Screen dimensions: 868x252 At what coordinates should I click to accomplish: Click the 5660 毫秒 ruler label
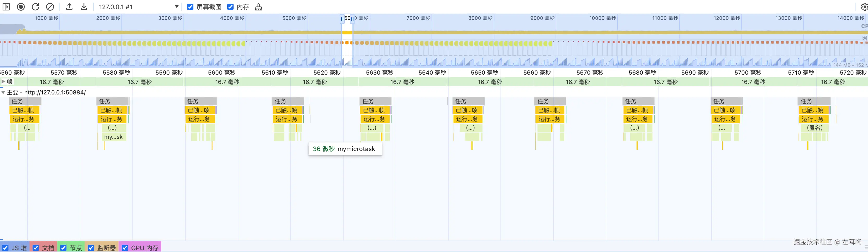pos(537,73)
